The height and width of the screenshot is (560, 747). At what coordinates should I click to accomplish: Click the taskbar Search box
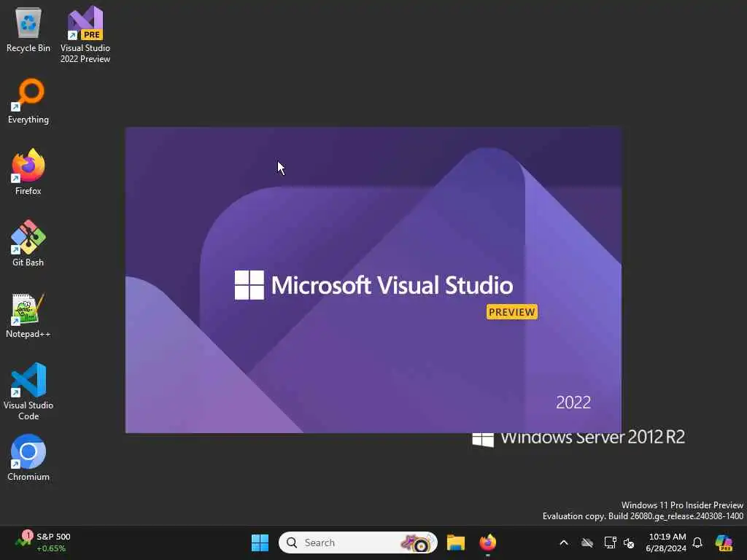tap(357, 542)
